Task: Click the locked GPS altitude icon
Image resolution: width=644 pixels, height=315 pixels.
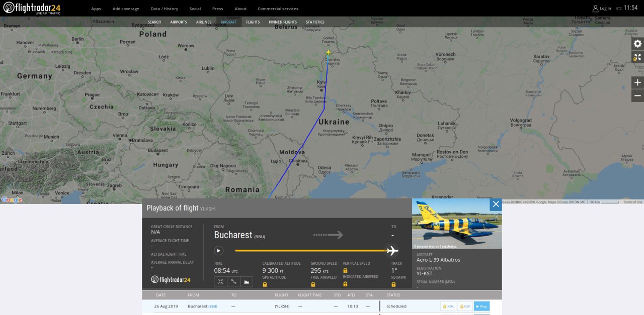Action: coord(265,284)
